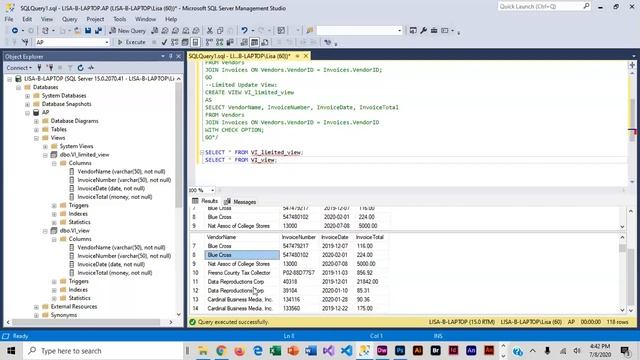
Task: Click the Cut scissors icon
Action: click(209, 31)
